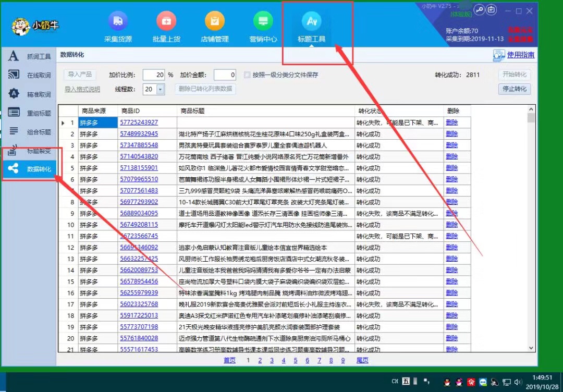Click 删除 in row 18 奥迪A3 item
Image resolution: width=563 pixels, height=392 pixels.
coord(451,315)
